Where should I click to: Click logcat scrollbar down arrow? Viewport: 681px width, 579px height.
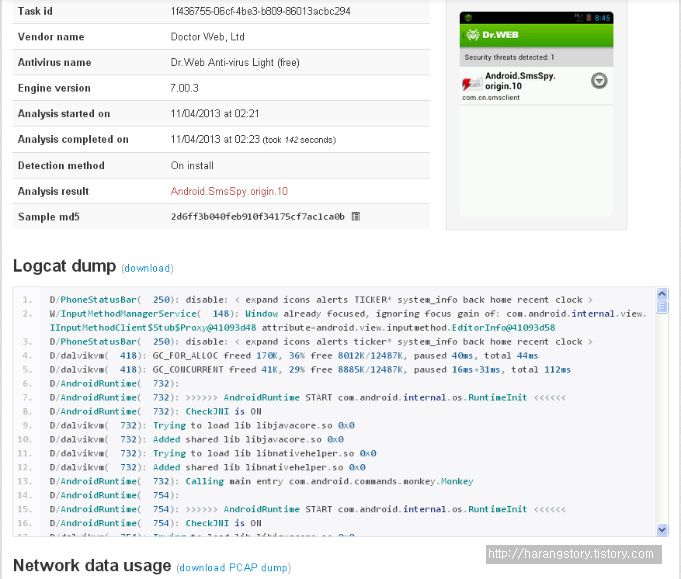tap(662, 529)
